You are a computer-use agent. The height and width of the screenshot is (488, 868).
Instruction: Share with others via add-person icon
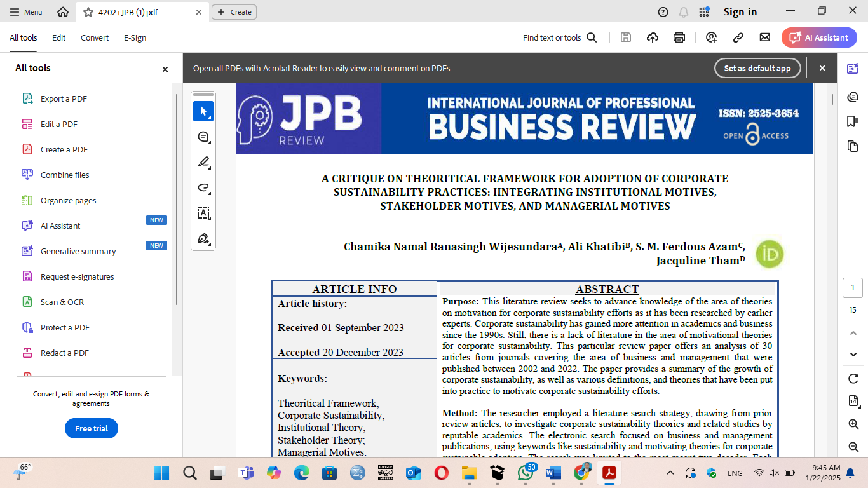(711, 37)
